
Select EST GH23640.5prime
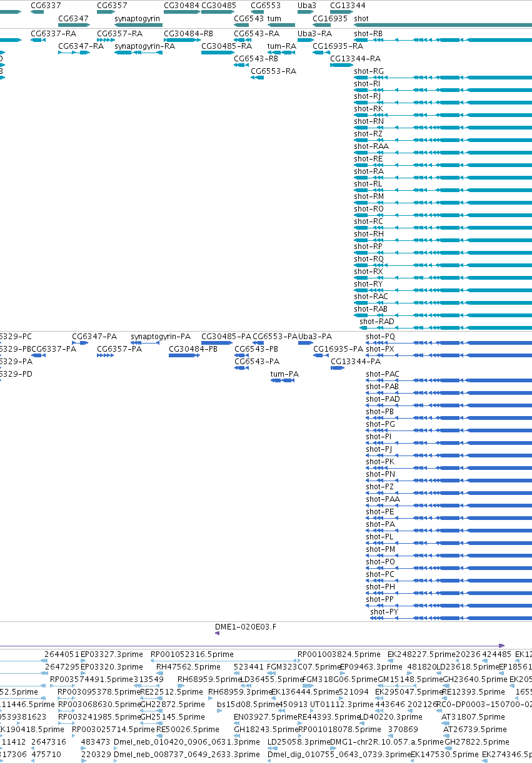[x=475, y=680]
